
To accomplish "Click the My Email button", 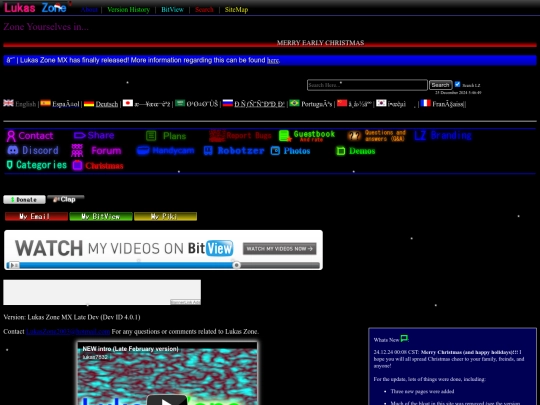I will tap(36, 216).
